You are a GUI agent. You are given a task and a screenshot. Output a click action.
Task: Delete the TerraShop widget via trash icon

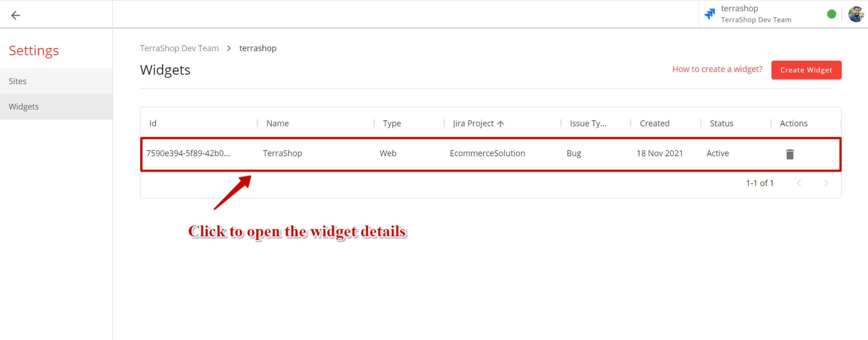click(x=790, y=154)
